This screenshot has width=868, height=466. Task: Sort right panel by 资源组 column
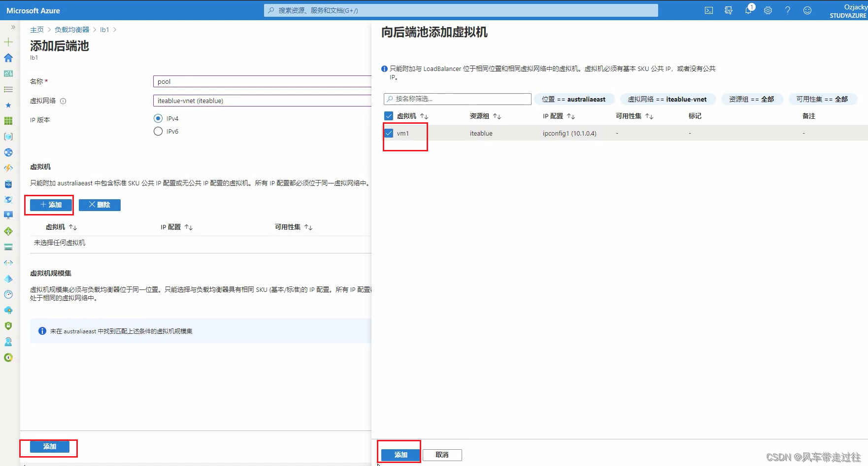click(485, 116)
